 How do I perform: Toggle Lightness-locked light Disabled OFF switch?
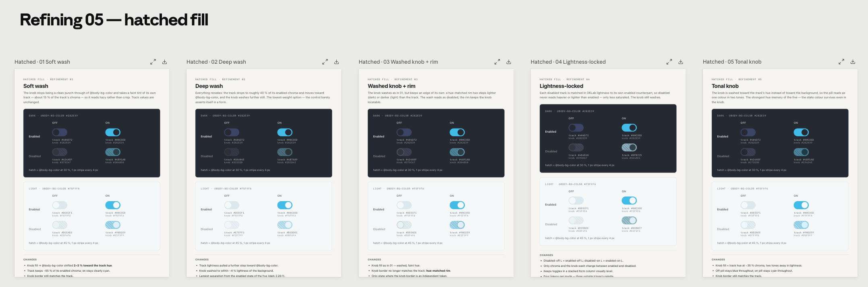(576, 220)
